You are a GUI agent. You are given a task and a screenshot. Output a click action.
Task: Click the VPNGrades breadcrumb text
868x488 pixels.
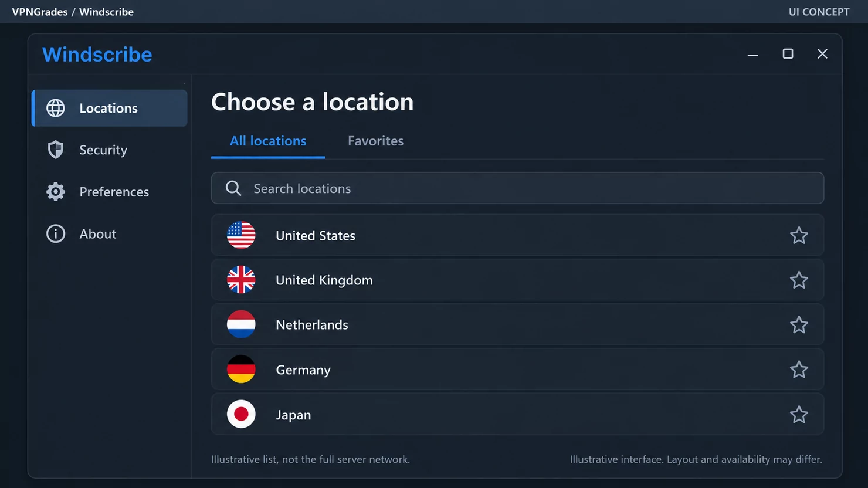[x=40, y=12]
